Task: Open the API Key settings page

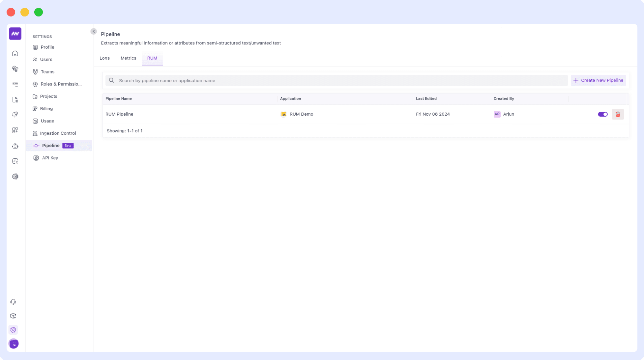Action: click(50, 158)
